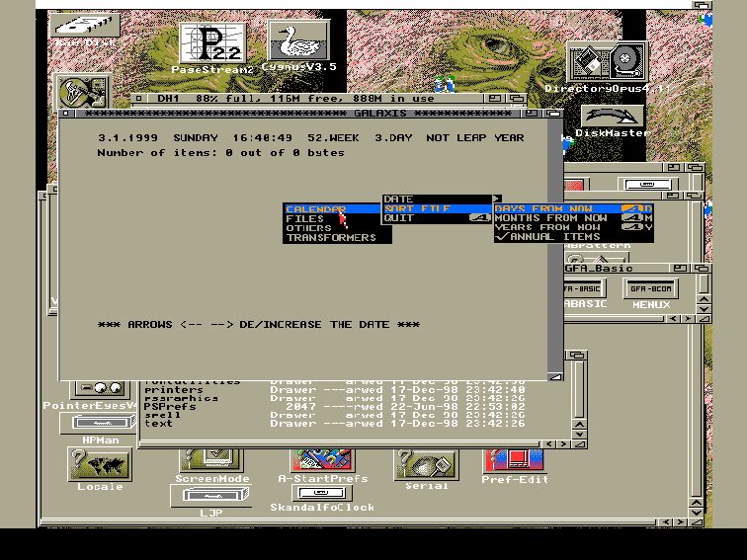Screen dimensions: 747x560
Task: Select the PSPrefs file row
Action: tap(334, 407)
